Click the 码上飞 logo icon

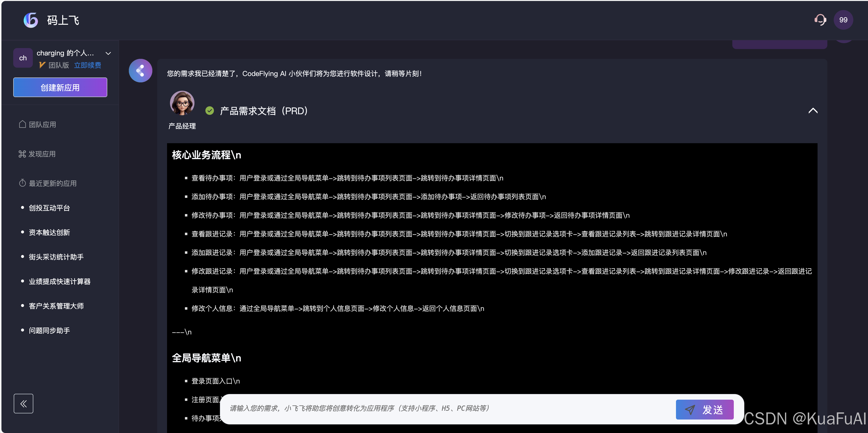[x=31, y=20]
